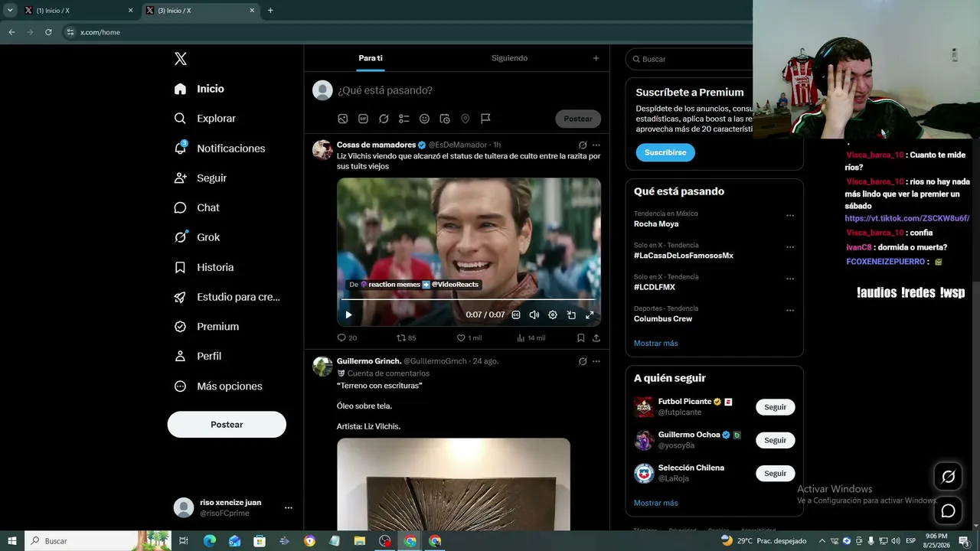Play the video in the post
This screenshot has height=551, width=980.
click(x=348, y=315)
